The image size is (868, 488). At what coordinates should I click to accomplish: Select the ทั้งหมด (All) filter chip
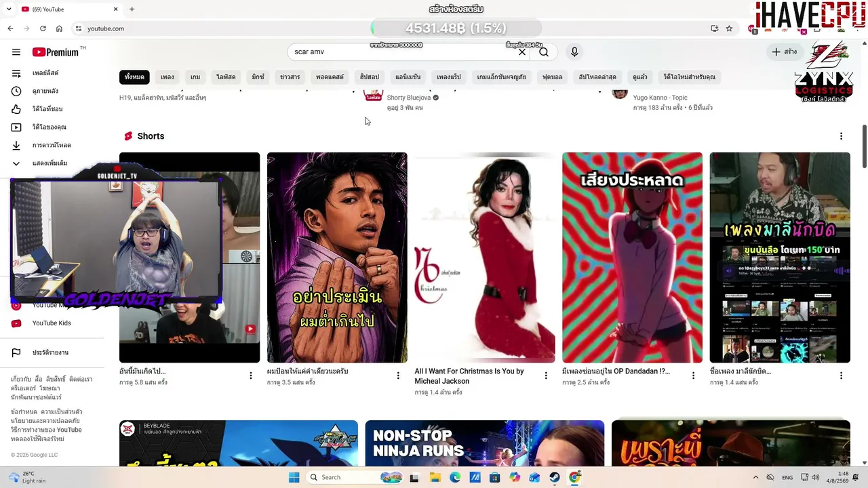[134, 77]
